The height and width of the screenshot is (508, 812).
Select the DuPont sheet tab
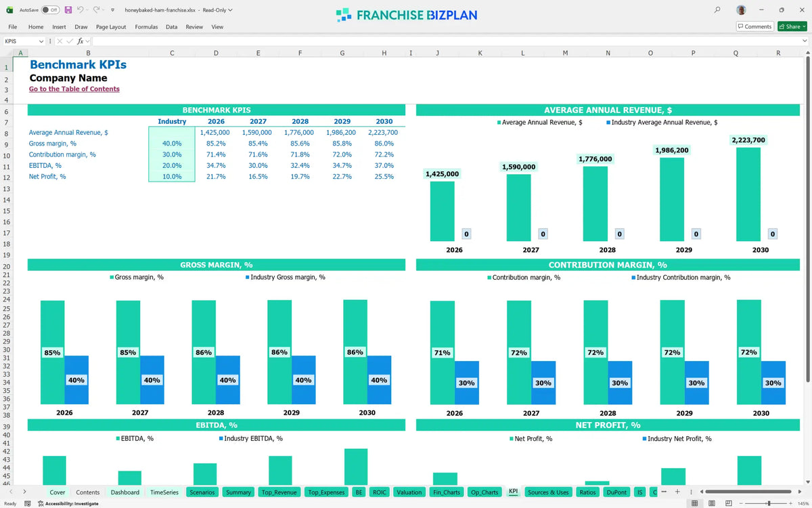point(616,492)
